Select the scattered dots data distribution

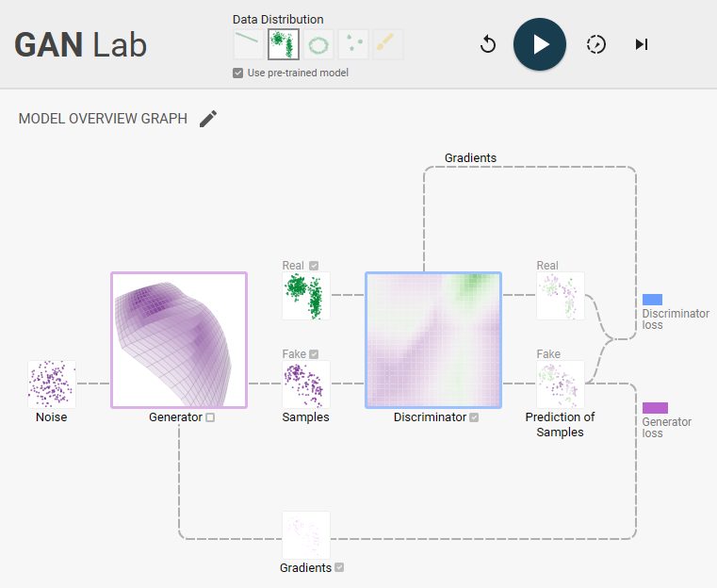353,44
